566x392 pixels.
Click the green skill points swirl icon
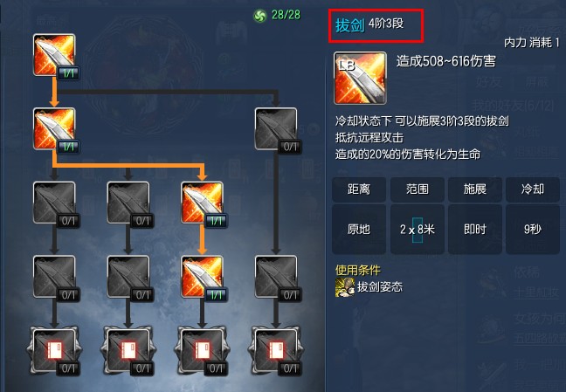coord(259,16)
